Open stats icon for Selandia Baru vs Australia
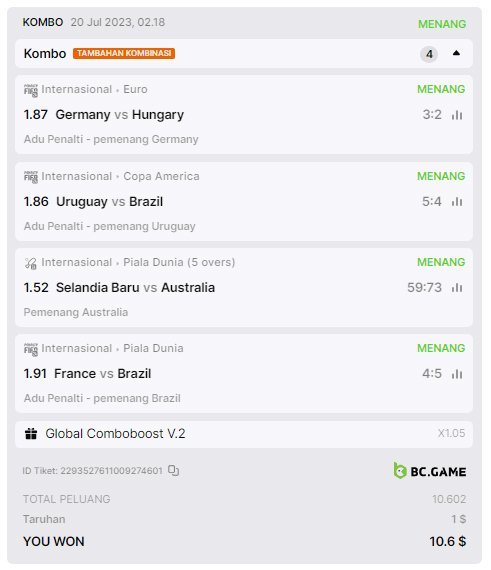The height and width of the screenshot is (570, 491). click(457, 288)
